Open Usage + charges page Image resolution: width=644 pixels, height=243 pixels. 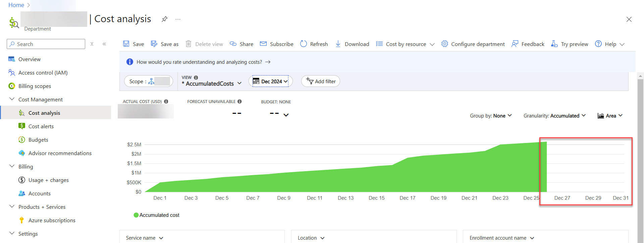coord(48,180)
